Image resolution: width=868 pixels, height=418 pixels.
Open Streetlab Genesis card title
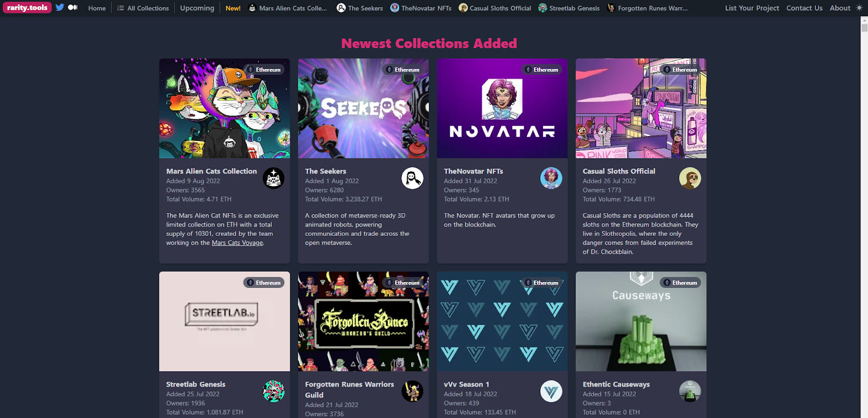196,384
